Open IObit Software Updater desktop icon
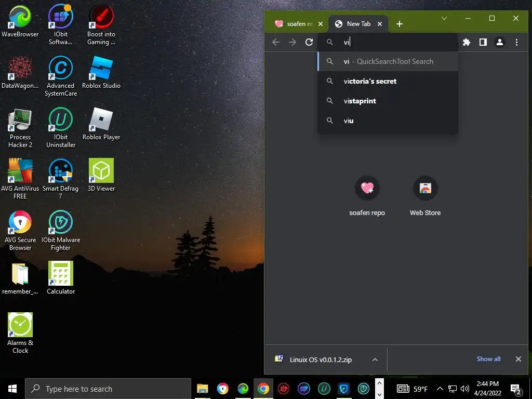The height and width of the screenshot is (399, 532). click(x=60, y=24)
